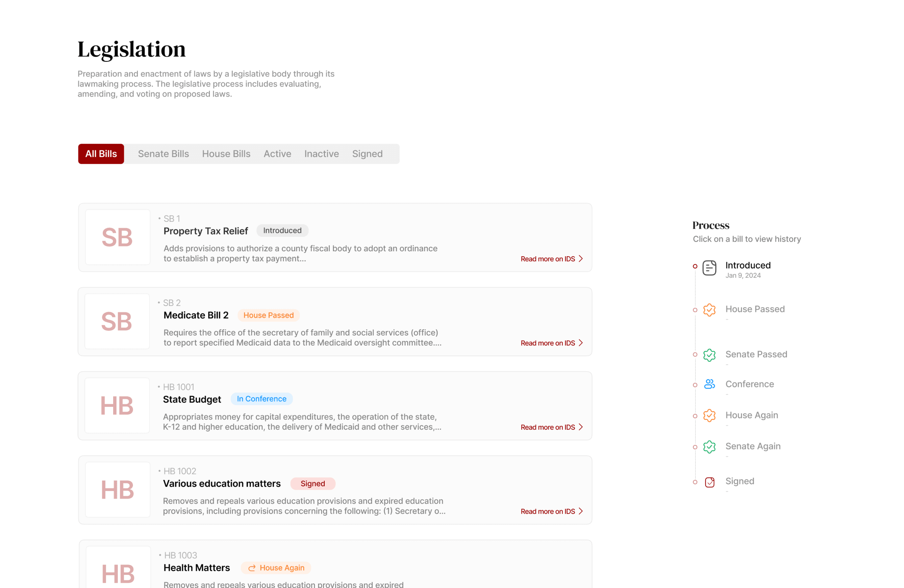Click chevron arrow beside State Budget's IDS link
The height and width of the screenshot is (588, 904).
point(580,427)
